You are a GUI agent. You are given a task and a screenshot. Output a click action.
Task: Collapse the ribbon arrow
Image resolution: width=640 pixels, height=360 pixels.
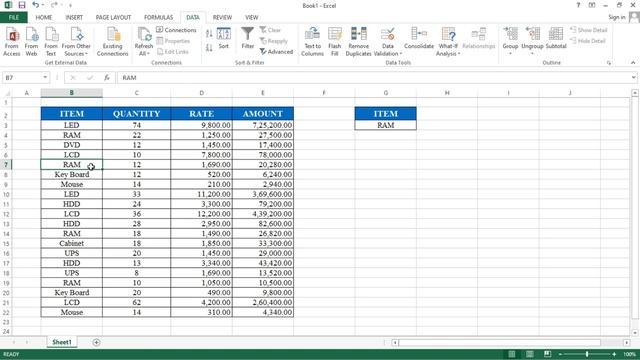point(633,63)
